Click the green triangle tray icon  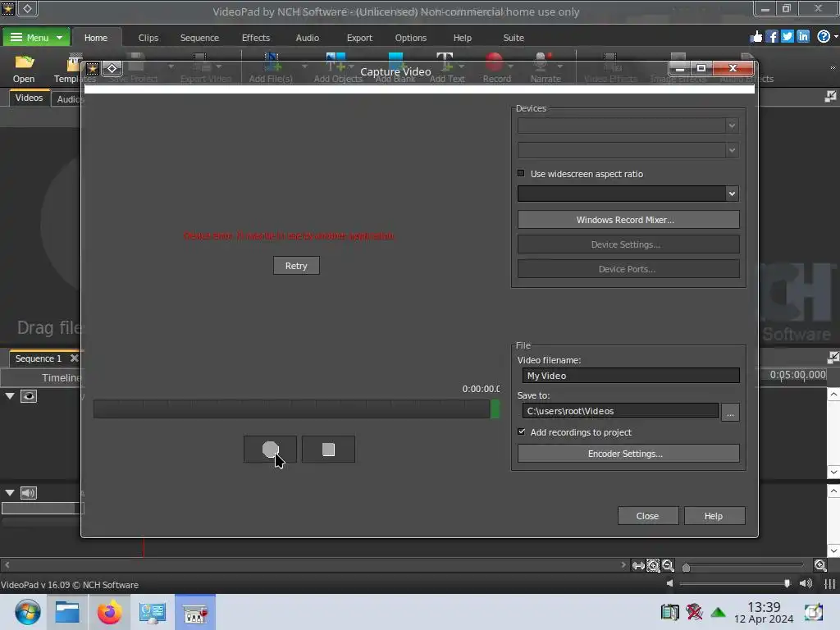point(718,612)
